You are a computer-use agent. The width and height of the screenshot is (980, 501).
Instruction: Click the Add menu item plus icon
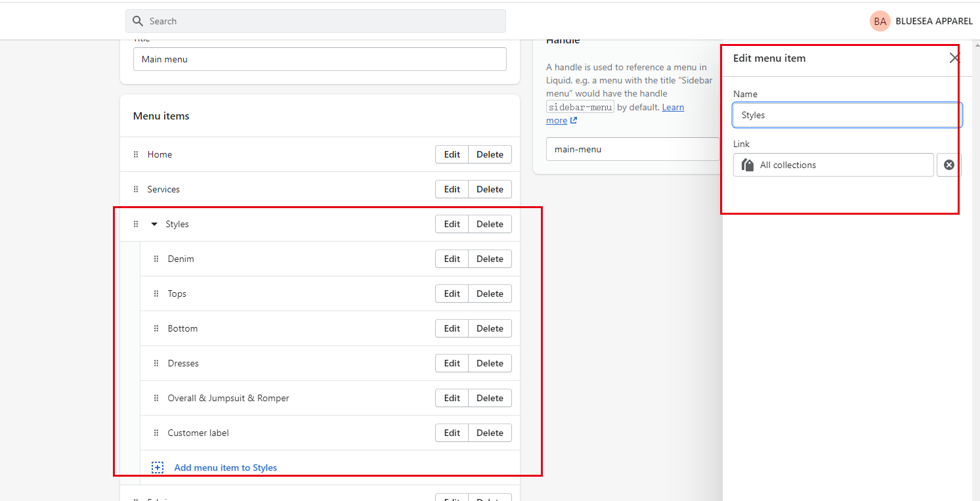(x=158, y=468)
